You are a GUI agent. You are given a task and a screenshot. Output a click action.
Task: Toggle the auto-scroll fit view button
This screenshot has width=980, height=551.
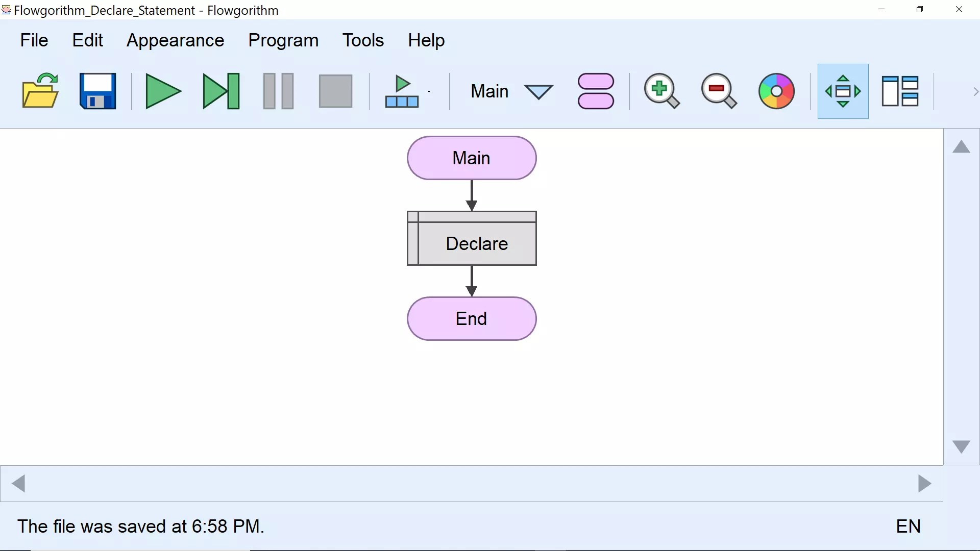coord(843,91)
